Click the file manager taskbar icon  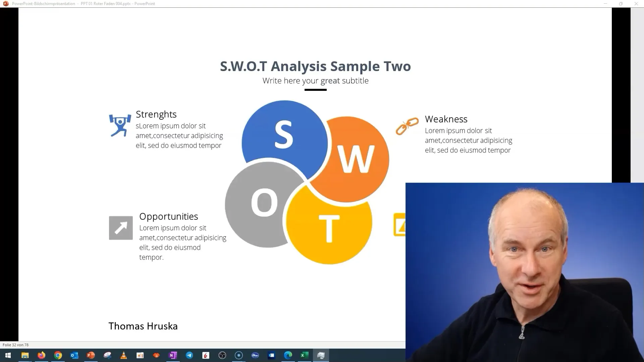click(x=24, y=355)
